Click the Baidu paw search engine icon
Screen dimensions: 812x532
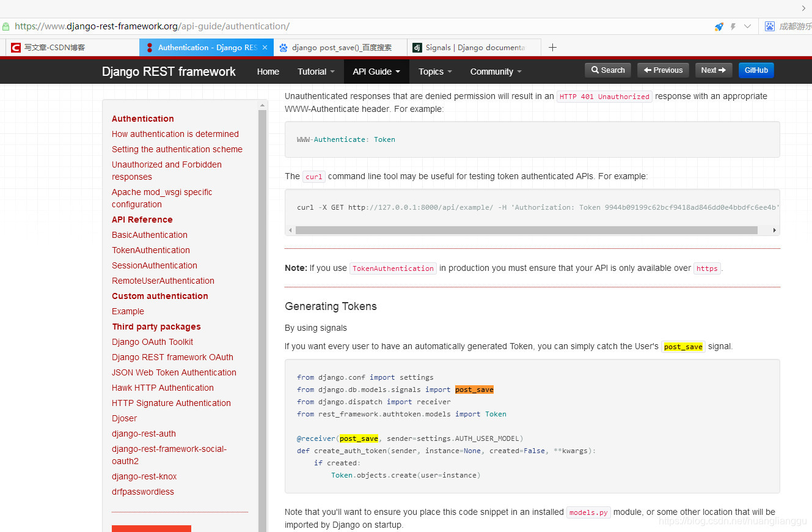(769, 26)
